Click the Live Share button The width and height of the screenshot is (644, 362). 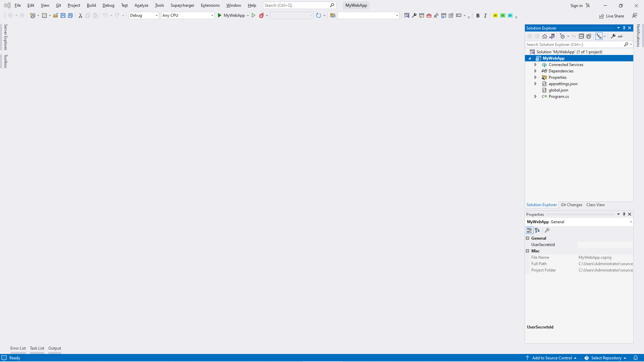point(612,16)
